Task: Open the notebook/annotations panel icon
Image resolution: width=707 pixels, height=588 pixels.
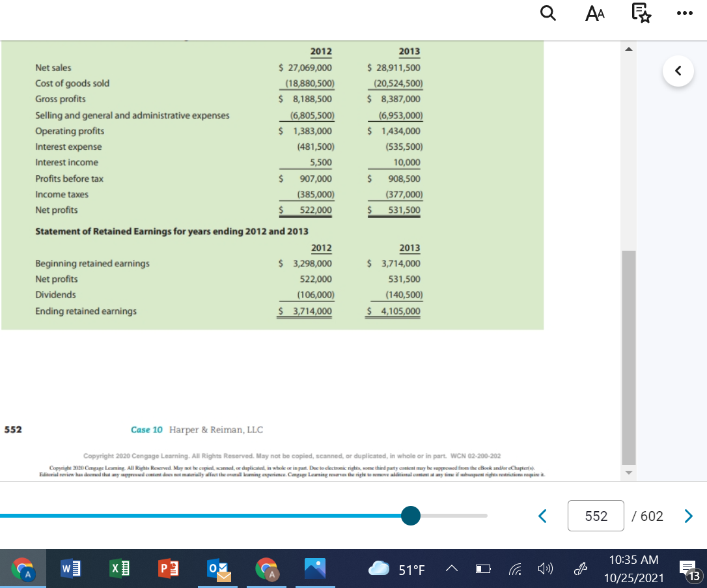Action: point(641,13)
